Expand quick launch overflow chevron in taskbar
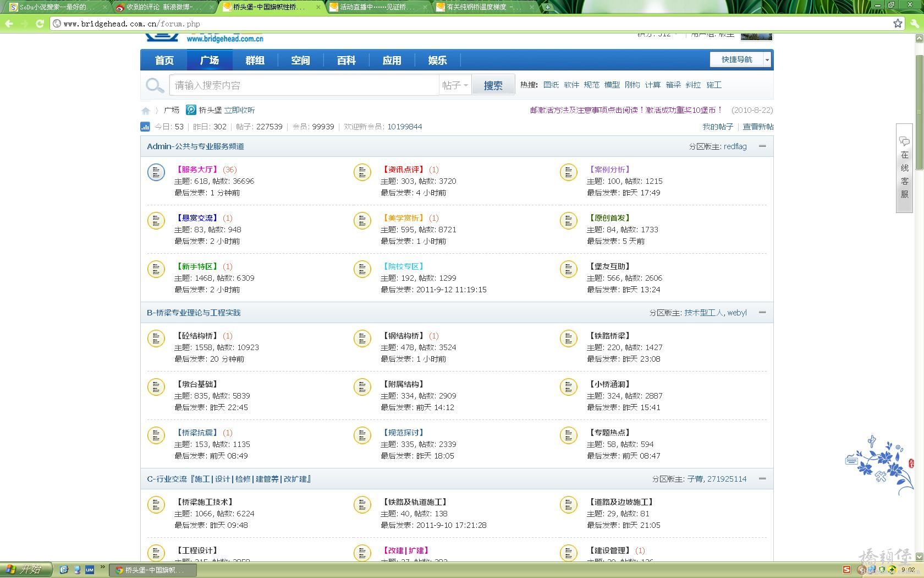This screenshot has width=924, height=578. [x=102, y=567]
